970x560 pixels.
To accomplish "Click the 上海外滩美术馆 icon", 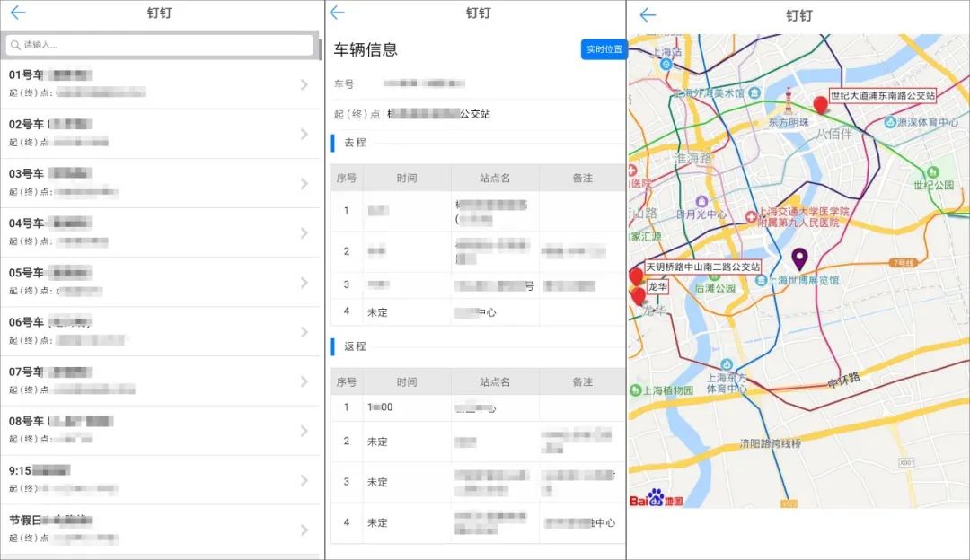I will point(754,92).
